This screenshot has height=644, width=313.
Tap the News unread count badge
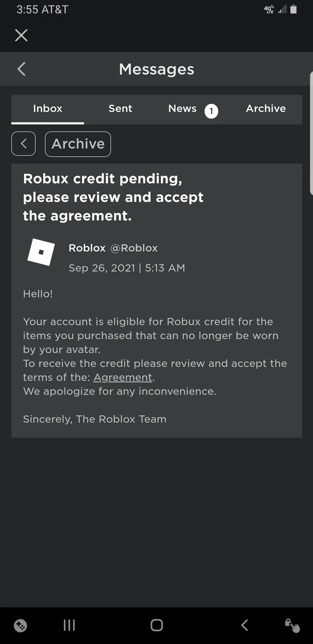click(x=211, y=111)
